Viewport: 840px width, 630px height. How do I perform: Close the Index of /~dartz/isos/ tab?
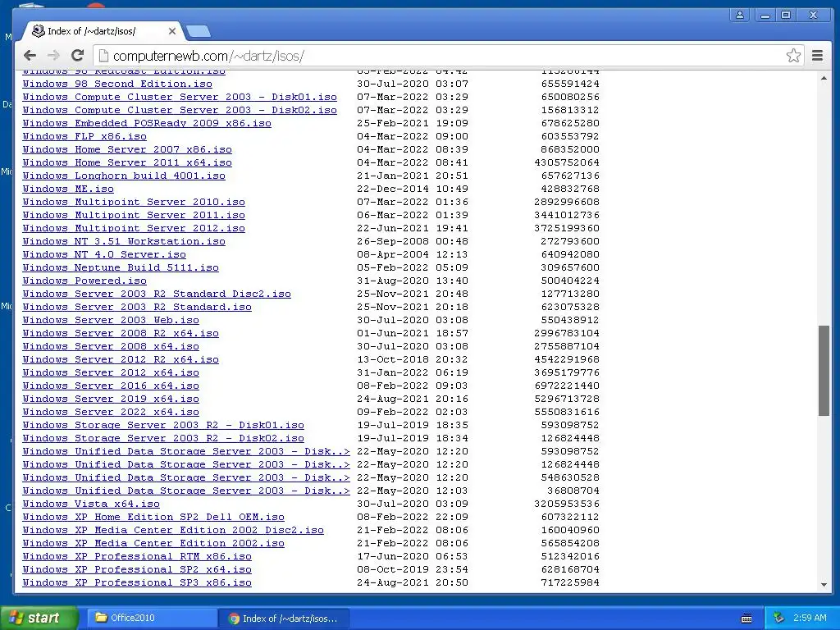[172, 31]
